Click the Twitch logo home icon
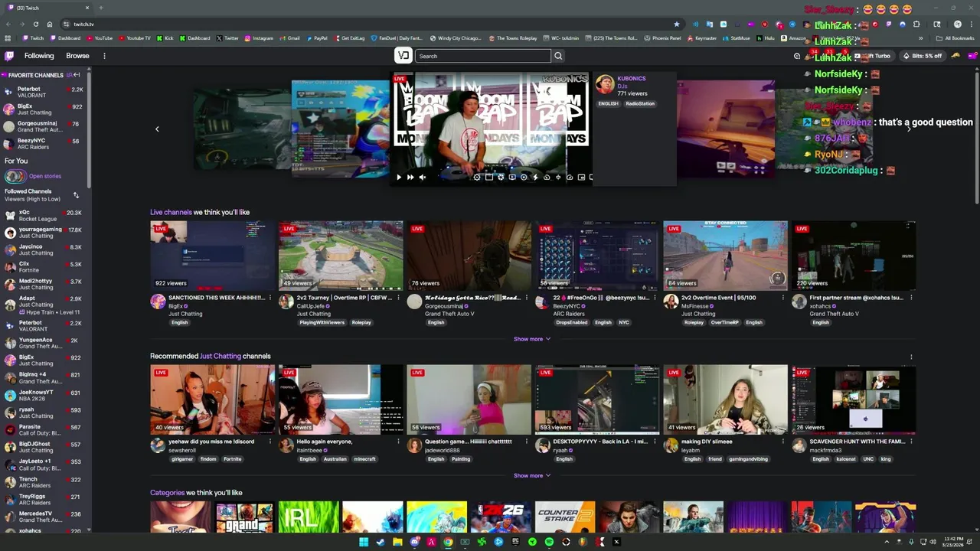 [9, 56]
